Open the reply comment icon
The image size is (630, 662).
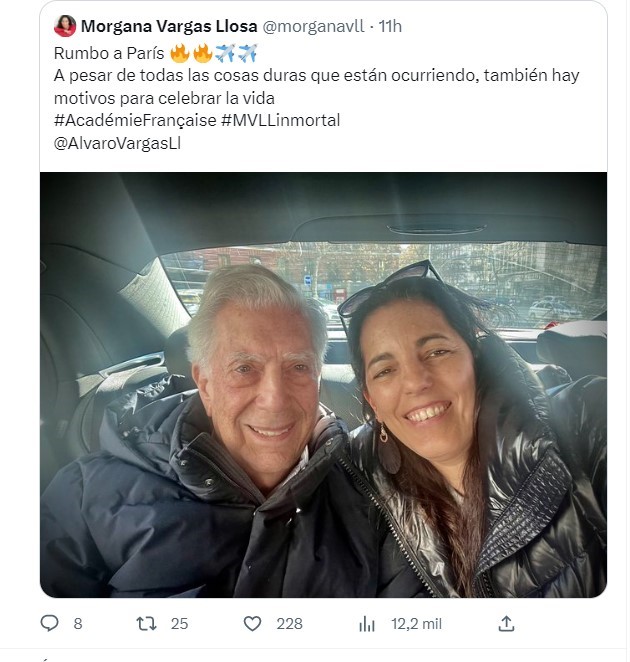(49, 623)
